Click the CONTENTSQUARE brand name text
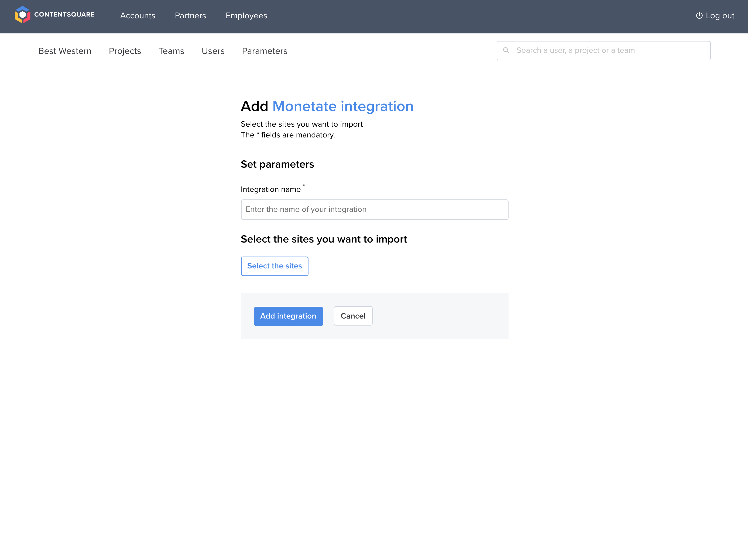 pos(64,15)
